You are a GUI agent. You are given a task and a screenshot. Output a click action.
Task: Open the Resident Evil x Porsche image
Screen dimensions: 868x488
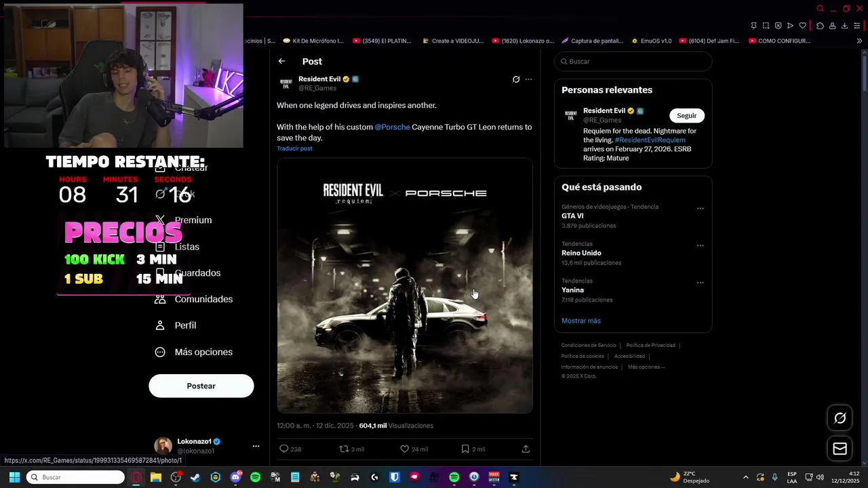point(405,285)
